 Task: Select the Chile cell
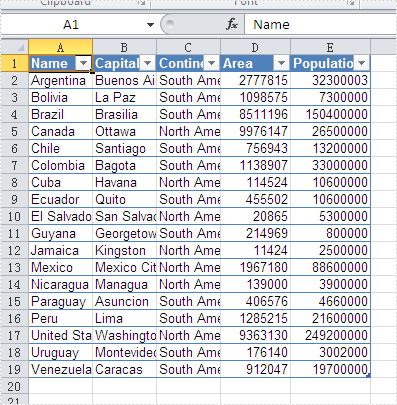coord(60,148)
